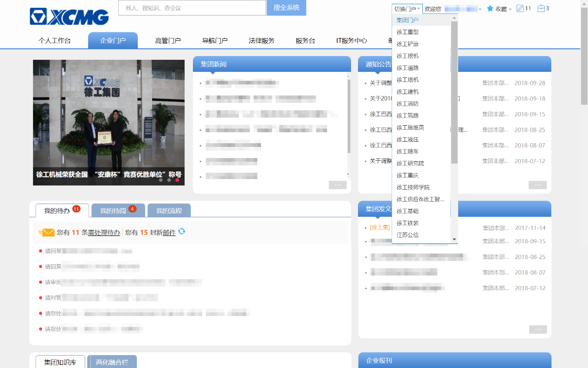The height and width of the screenshot is (368, 588).
Task: Open the briefcase icon showing 3
Action: (x=541, y=8)
